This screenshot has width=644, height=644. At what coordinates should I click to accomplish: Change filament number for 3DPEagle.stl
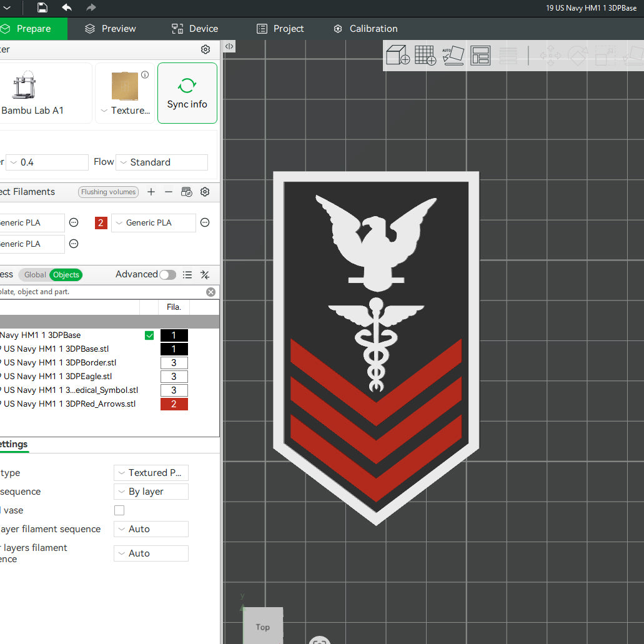tap(174, 377)
